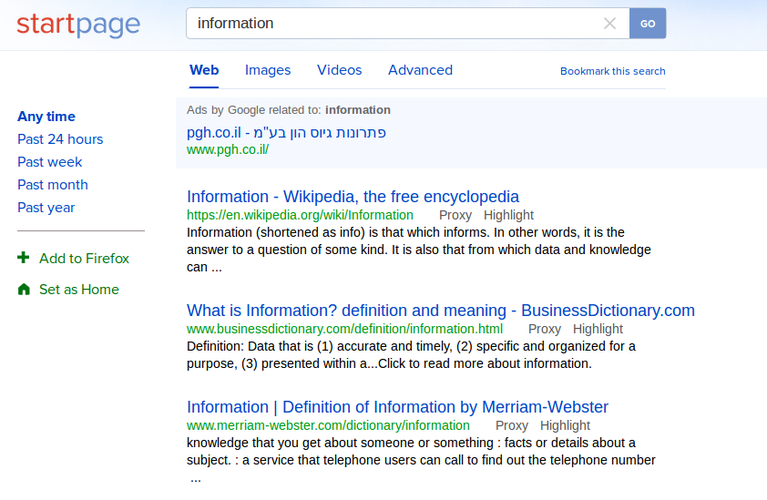Click the www.pgh.co.il/ ad URL

227,150
